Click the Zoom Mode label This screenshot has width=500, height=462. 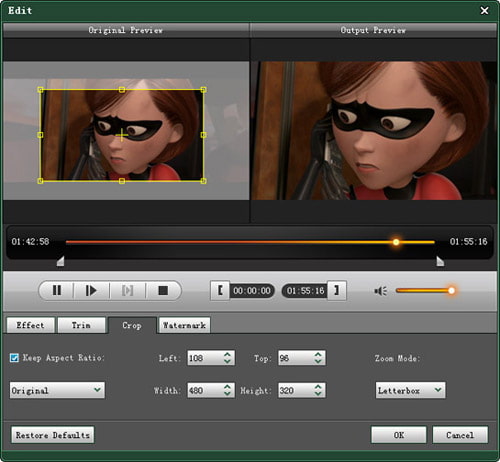[397, 358]
